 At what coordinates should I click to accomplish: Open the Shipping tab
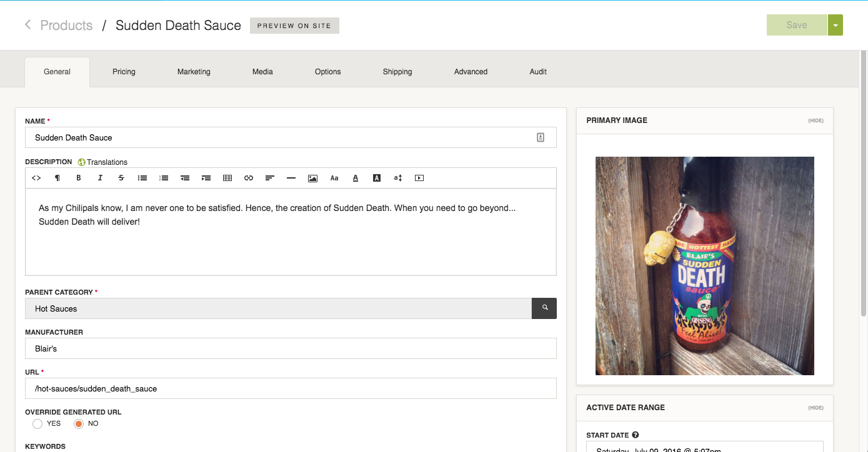pos(397,72)
